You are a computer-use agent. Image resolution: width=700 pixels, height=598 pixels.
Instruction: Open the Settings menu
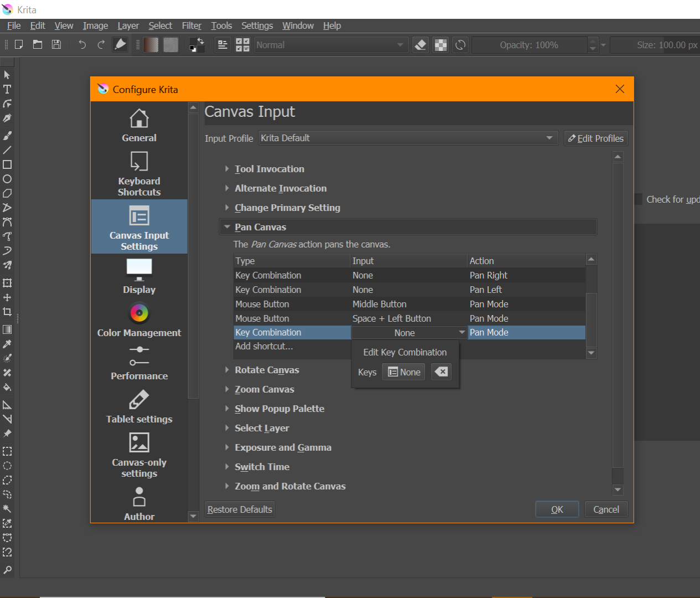tap(257, 25)
